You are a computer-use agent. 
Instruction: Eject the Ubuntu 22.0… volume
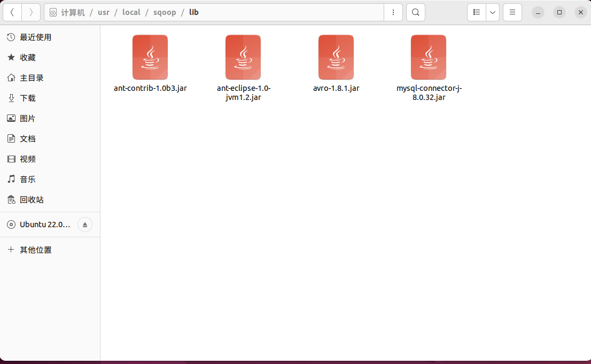coord(85,224)
